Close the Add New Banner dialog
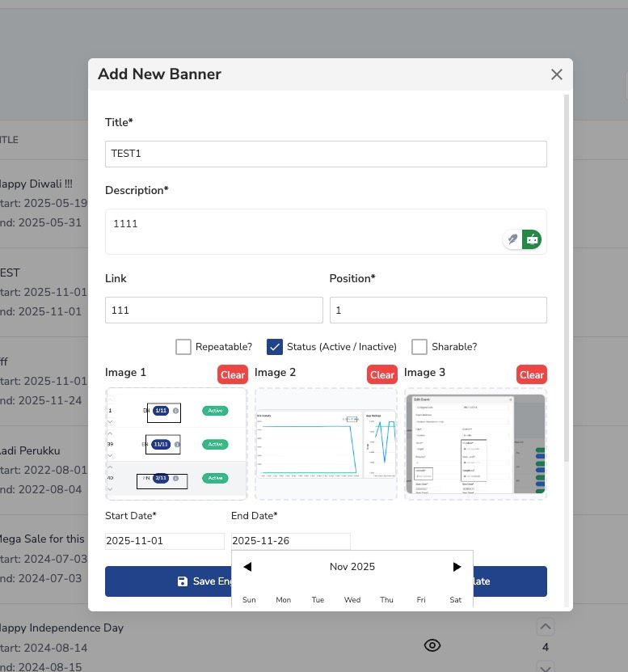628x672 pixels. pyautogui.click(x=556, y=74)
